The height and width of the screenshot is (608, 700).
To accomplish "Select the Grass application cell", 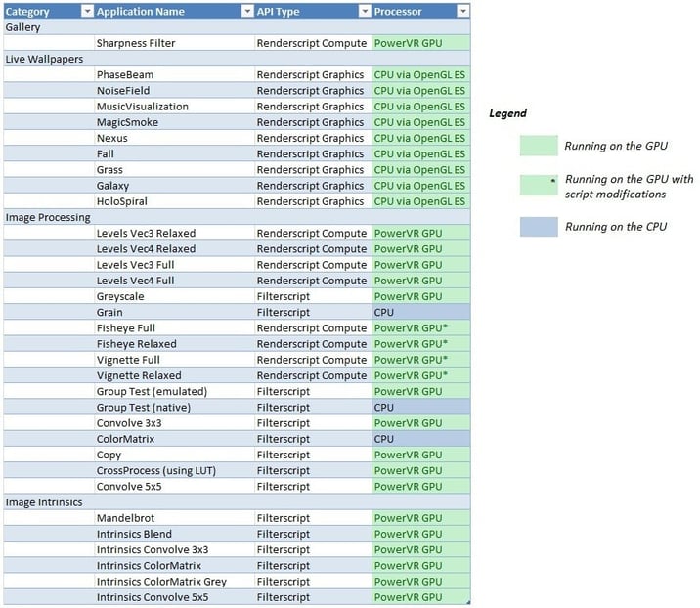I will 175,170.
